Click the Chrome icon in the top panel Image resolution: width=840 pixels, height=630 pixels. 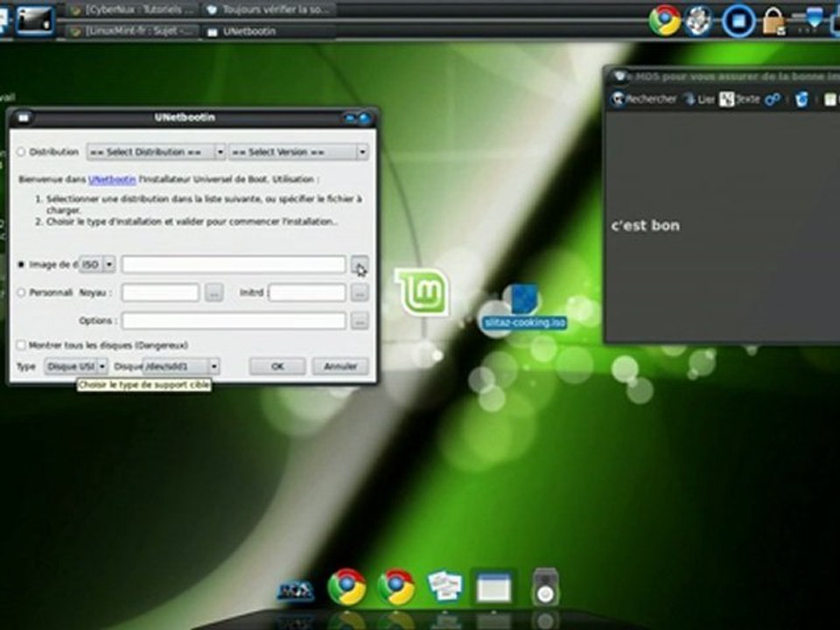point(664,20)
